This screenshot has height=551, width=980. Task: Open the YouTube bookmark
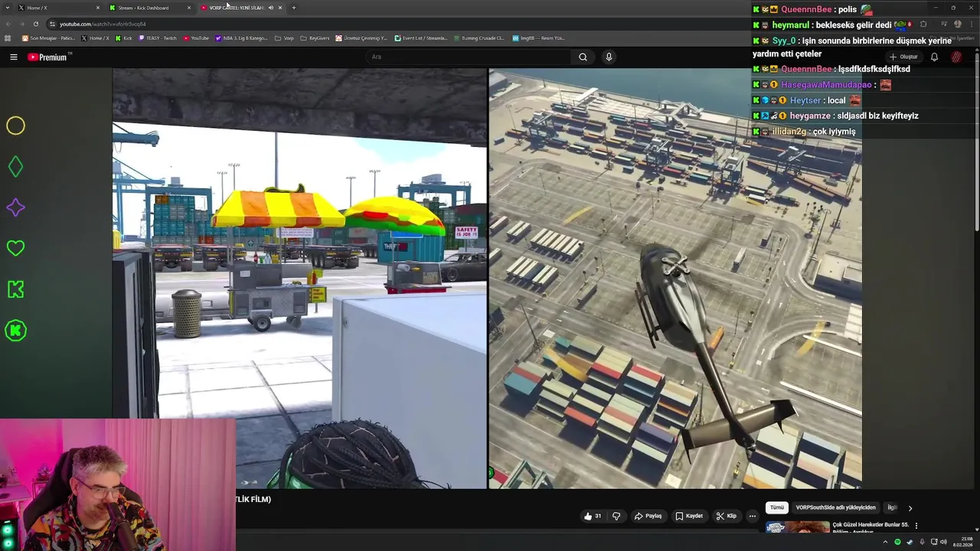[x=196, y=37]
